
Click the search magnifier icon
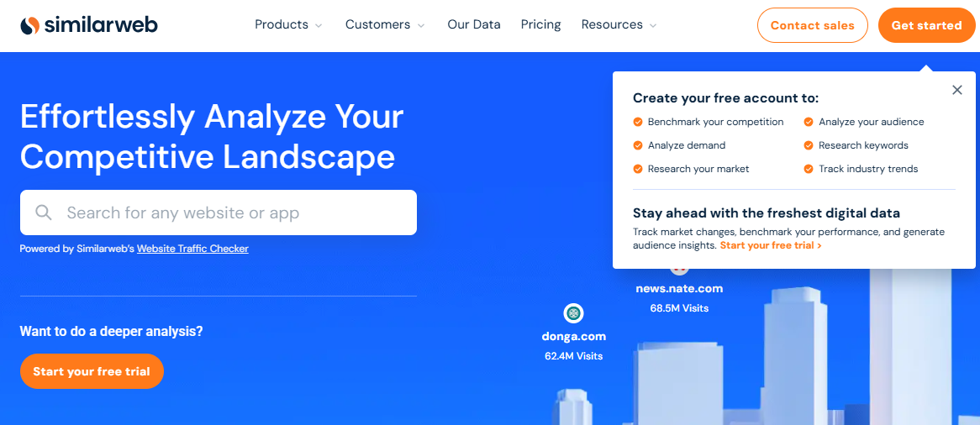click(x=44, y=212)
